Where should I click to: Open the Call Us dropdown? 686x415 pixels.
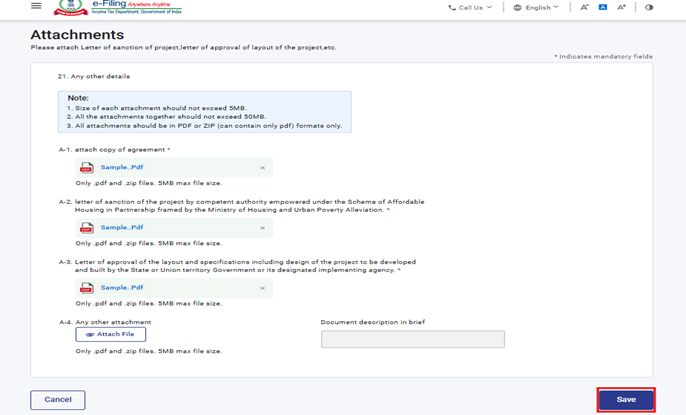click(x=470, y=7)
